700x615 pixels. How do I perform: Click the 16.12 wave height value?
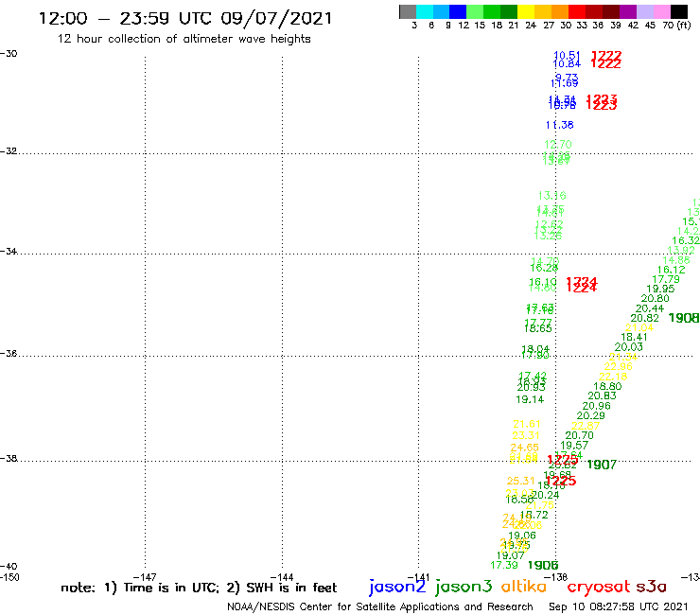tap(671, 270)
